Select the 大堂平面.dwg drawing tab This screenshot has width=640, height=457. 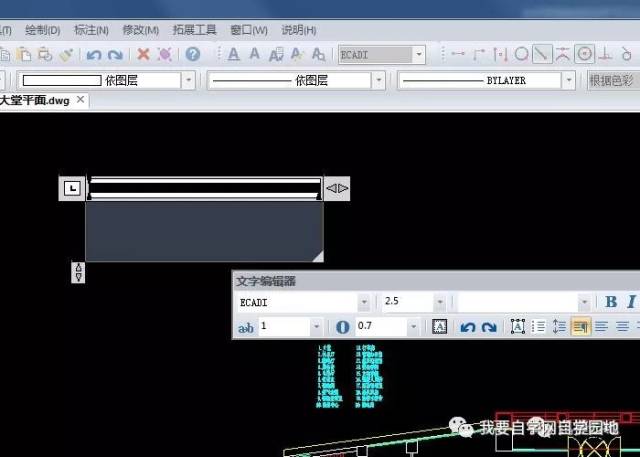(35, 100)
